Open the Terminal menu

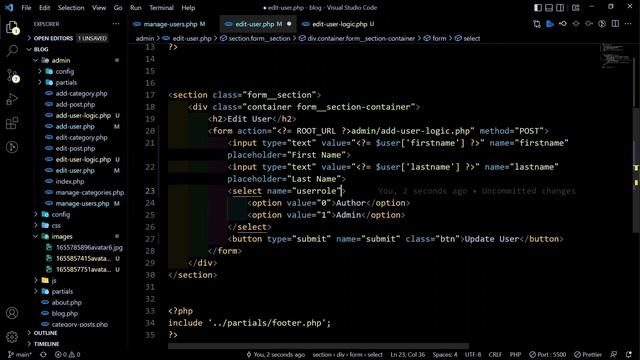tap(161, 8)
